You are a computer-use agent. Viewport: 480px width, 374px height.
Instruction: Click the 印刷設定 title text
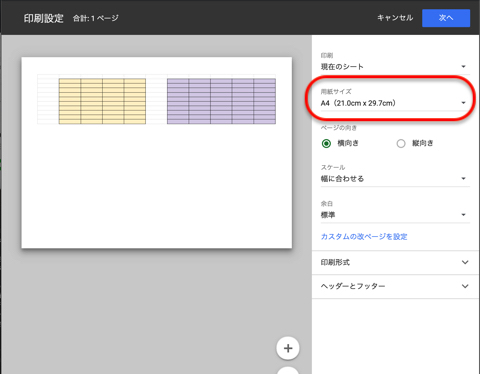pyautogui.click(x=43, y=18)
